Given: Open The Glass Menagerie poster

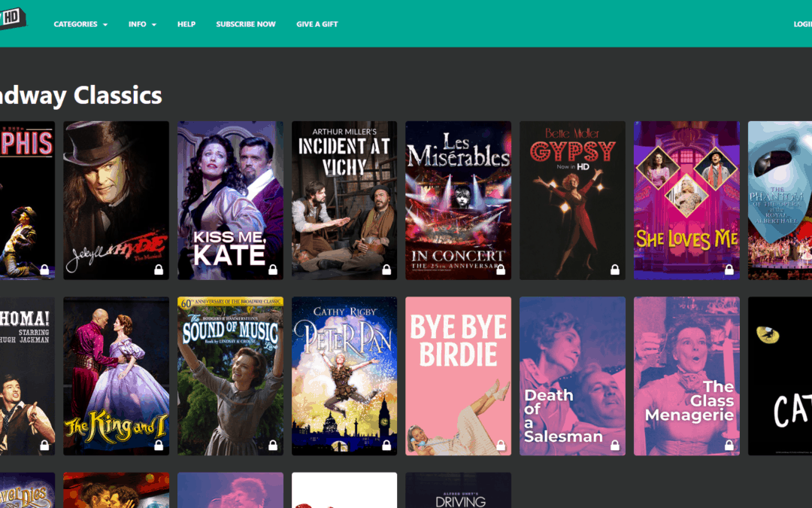Looking at the screenshot, I should tap(686, 376).
